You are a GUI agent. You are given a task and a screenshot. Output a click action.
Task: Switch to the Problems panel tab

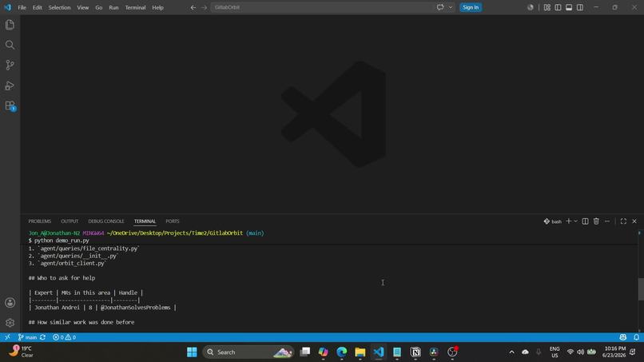pyautogui.click(x=40, y=221)
